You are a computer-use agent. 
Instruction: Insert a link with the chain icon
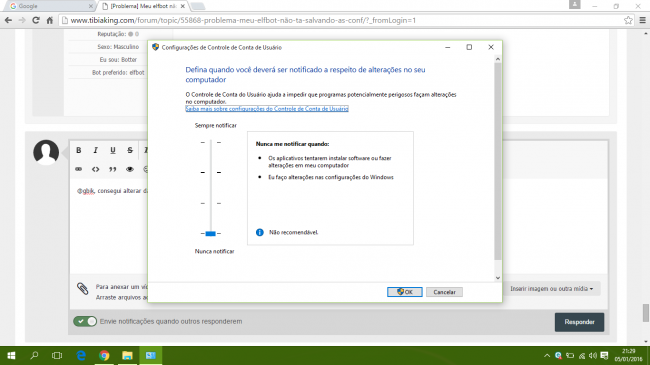[x=78, y=169]
